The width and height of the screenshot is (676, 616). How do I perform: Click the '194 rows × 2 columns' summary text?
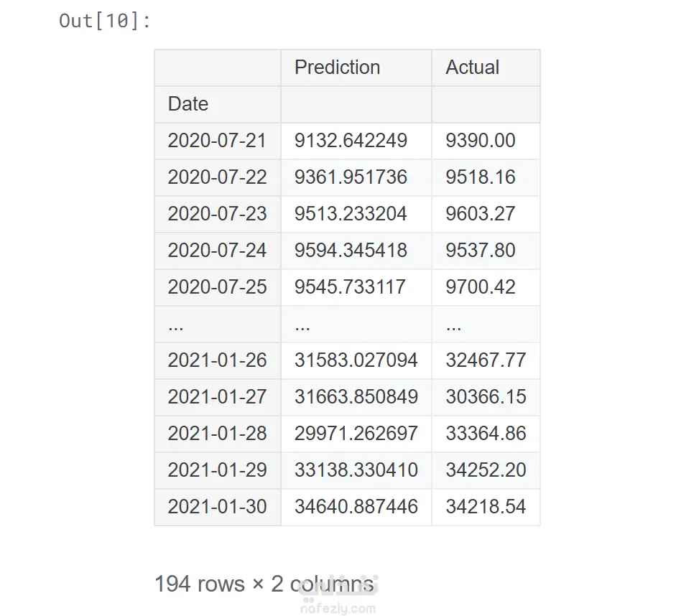[264, 584]
